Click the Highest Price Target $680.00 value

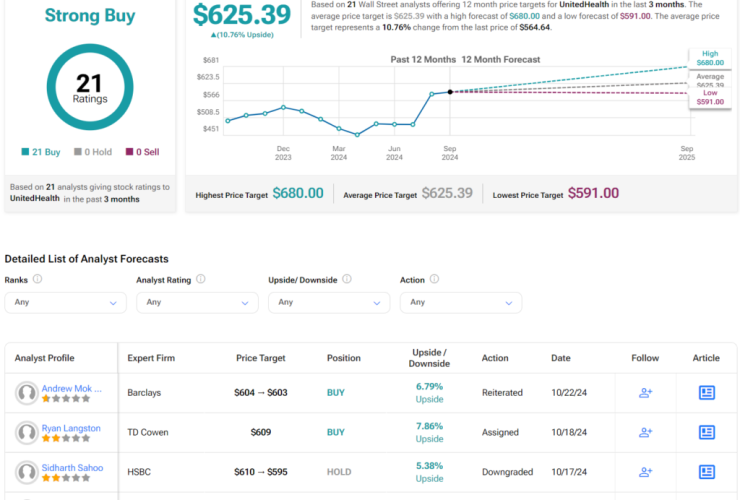click(x=298, y=193)
